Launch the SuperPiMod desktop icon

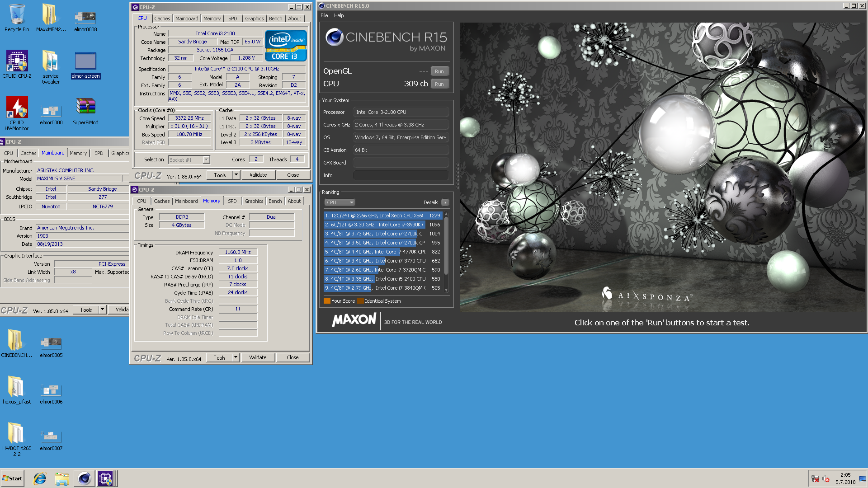coord(85,111)
